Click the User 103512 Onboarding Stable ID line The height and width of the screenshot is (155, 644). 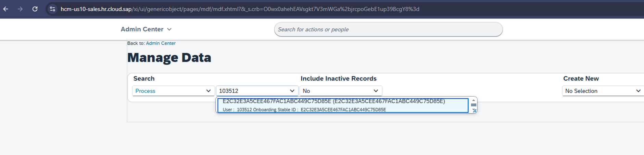304,110
